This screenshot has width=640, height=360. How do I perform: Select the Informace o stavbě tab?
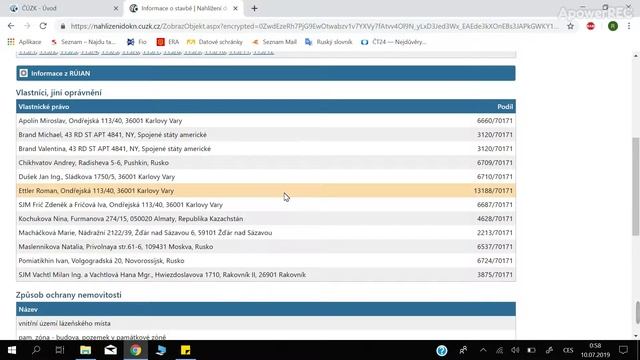[x=184, y=8]
